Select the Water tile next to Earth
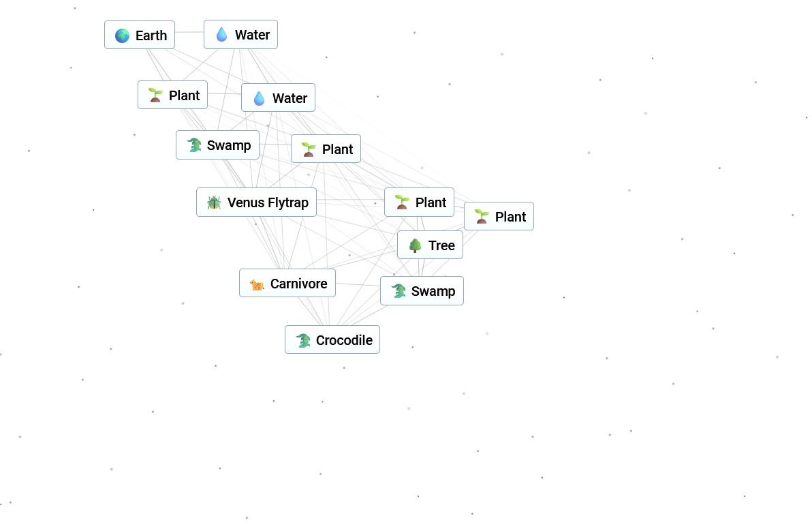812x529 pixels. tap(240, 35)
